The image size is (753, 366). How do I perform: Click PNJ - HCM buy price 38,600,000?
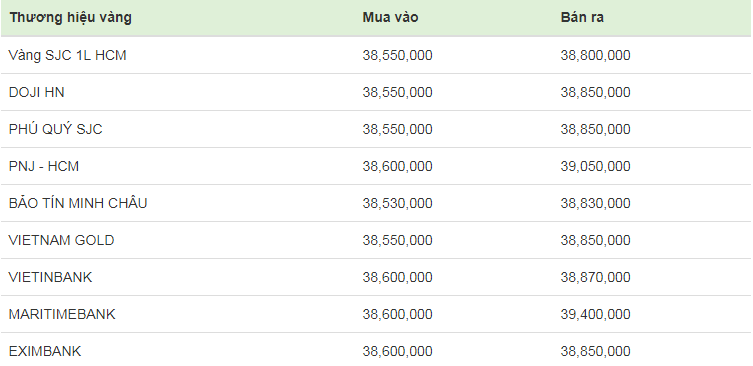(397, 167)
